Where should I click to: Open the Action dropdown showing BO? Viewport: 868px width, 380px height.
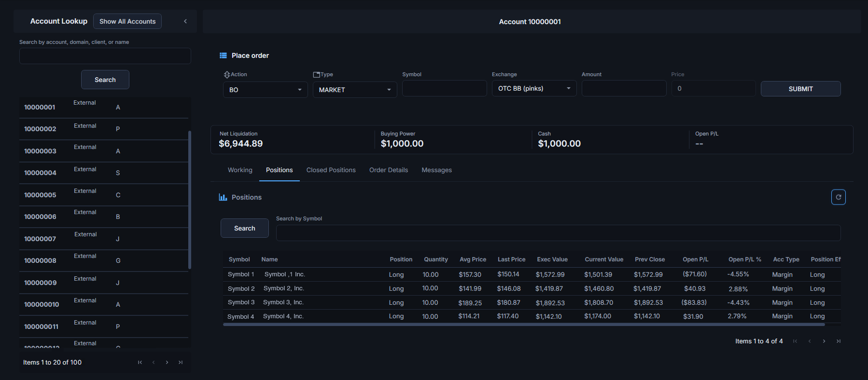coord(266,90)
